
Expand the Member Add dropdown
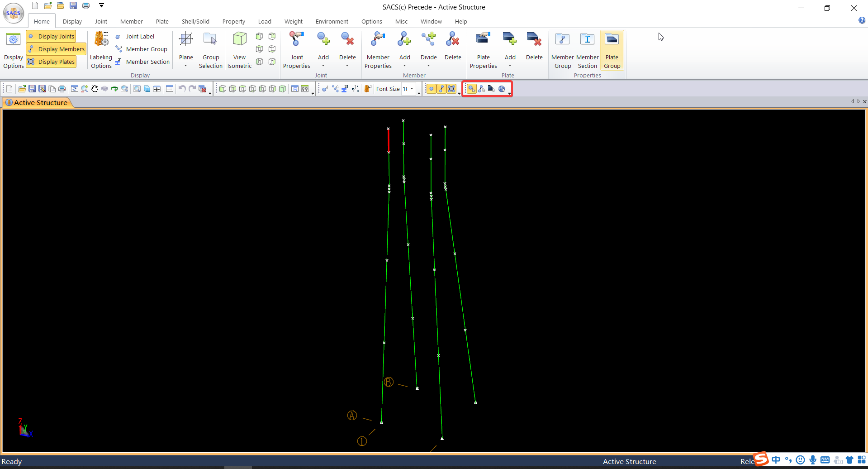point(404,66)
